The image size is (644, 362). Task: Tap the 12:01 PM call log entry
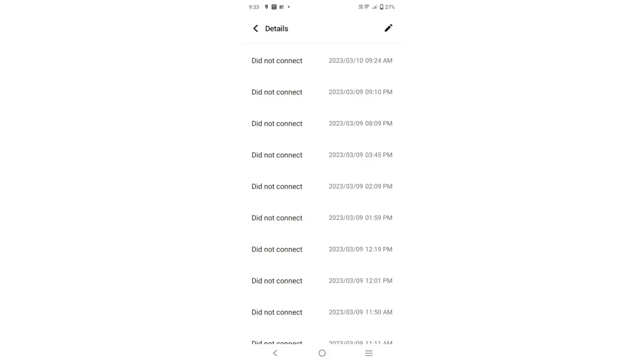point(322,281)
